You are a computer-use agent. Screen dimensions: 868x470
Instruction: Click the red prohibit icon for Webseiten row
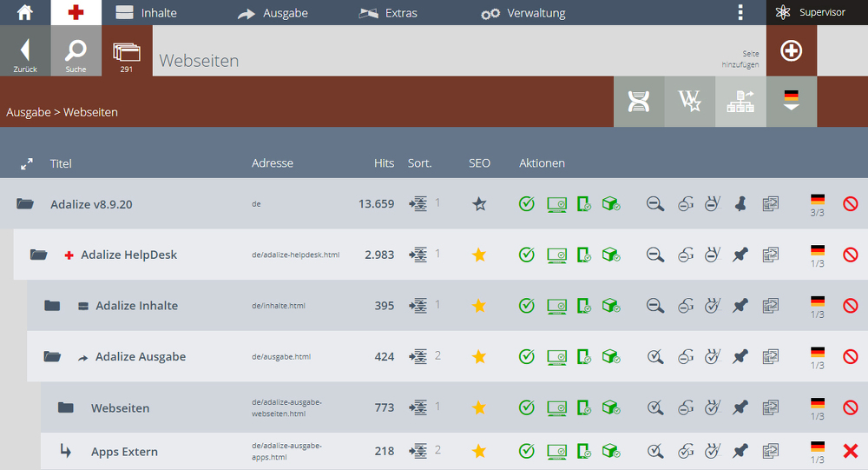point(851,408)
